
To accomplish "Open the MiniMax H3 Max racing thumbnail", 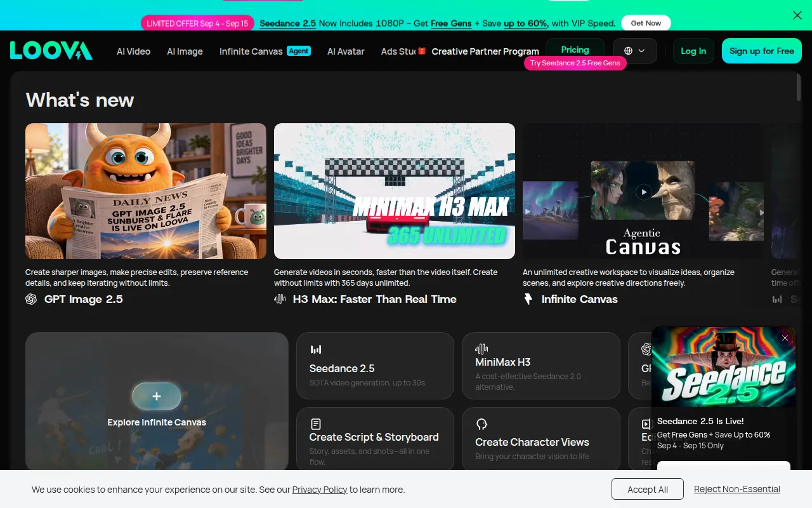I will tap(395, 191).
